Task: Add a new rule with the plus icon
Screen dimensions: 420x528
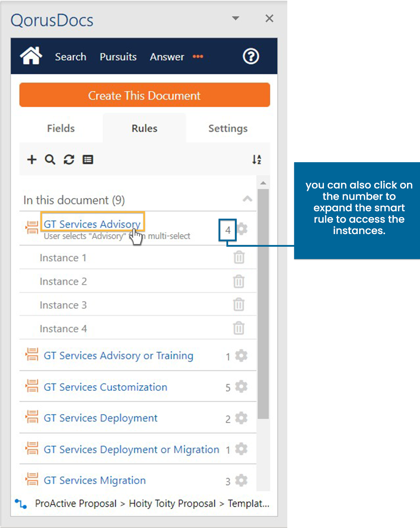Action: (32, 159)
